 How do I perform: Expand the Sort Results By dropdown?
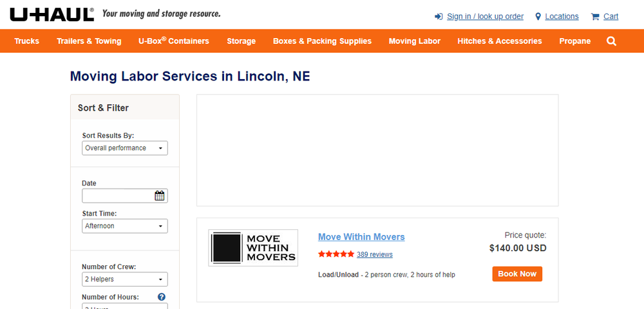(125, 148)
